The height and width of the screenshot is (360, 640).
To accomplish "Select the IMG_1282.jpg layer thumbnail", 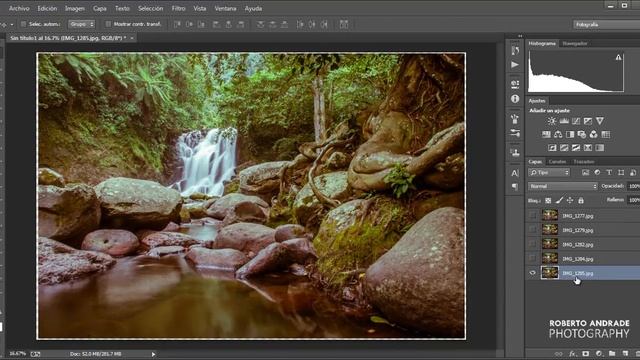I will [550, 244].
